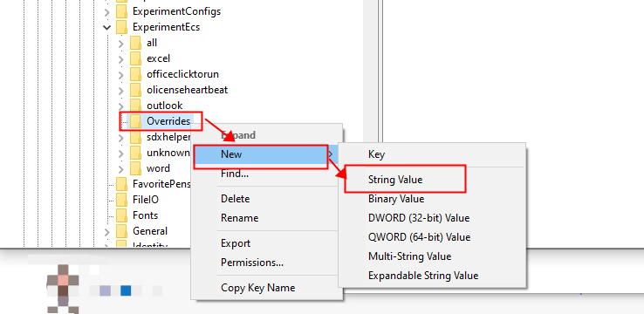Click the sdxhelper folder icon
The height and width of the screenshot is (314, 644).
(x=135, y=137)
